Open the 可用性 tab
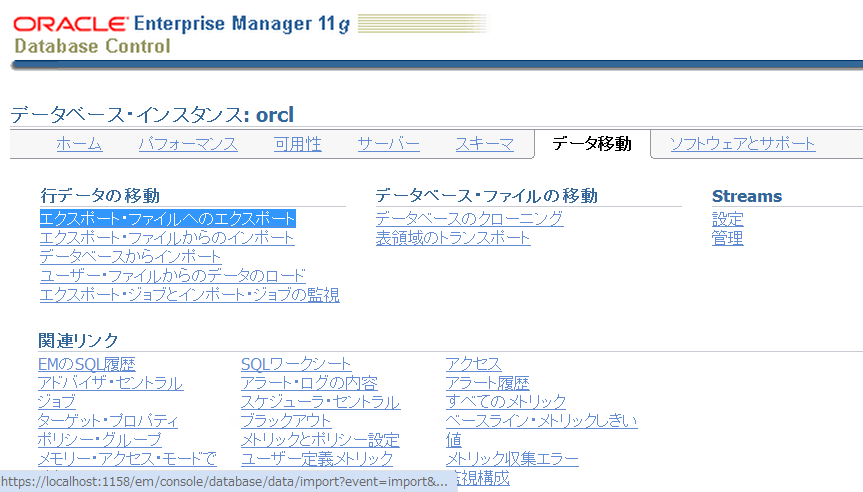The height and width of the screenshot is (492, 863). pyautogui.click(x=298, y=144)
